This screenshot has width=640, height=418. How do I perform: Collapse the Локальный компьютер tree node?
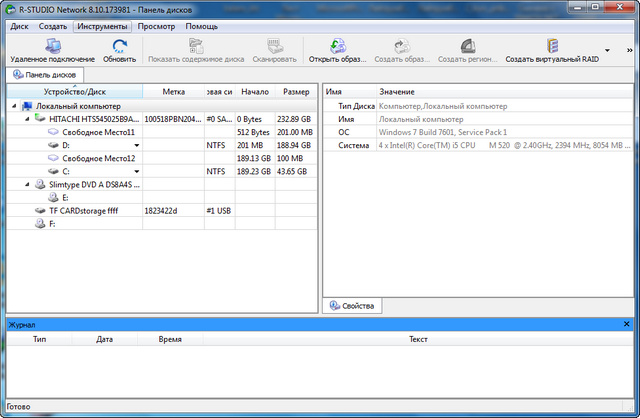click(13, 105)
